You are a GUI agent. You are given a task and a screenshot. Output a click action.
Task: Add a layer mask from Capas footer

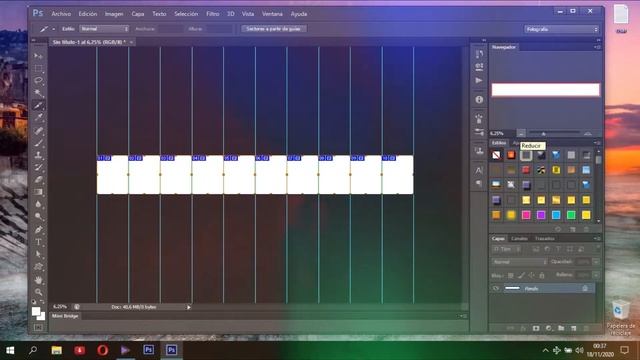point(536,328)
